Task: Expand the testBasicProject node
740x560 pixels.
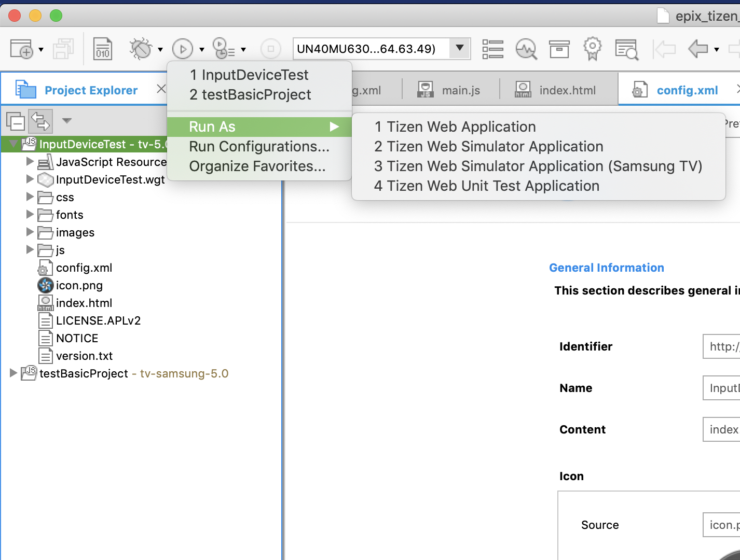Action: (13, 373)
